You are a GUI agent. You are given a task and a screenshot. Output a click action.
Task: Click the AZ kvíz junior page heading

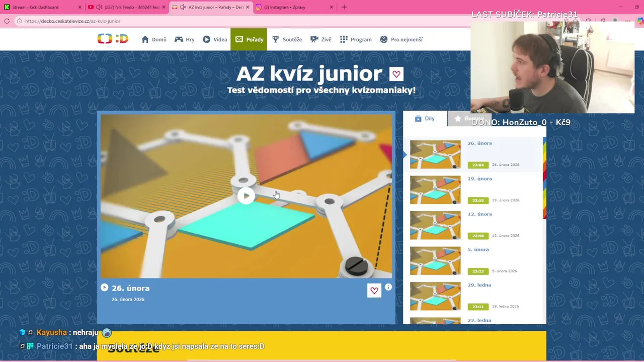pyautogui.click(x=309, y=74)
